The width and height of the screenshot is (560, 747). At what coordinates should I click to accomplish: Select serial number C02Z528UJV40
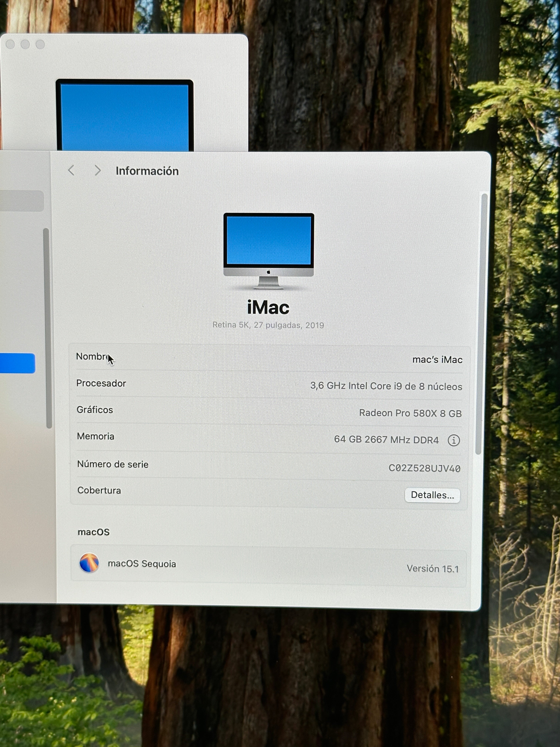click(424, 468)
